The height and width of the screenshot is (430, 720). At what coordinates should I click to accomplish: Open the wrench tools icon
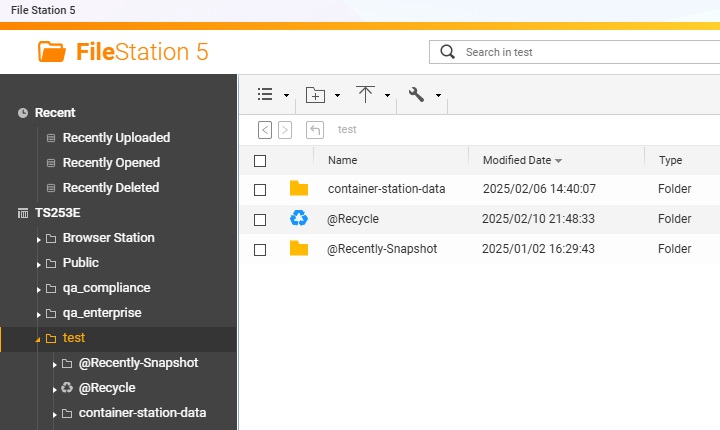(x=416, y=95)
